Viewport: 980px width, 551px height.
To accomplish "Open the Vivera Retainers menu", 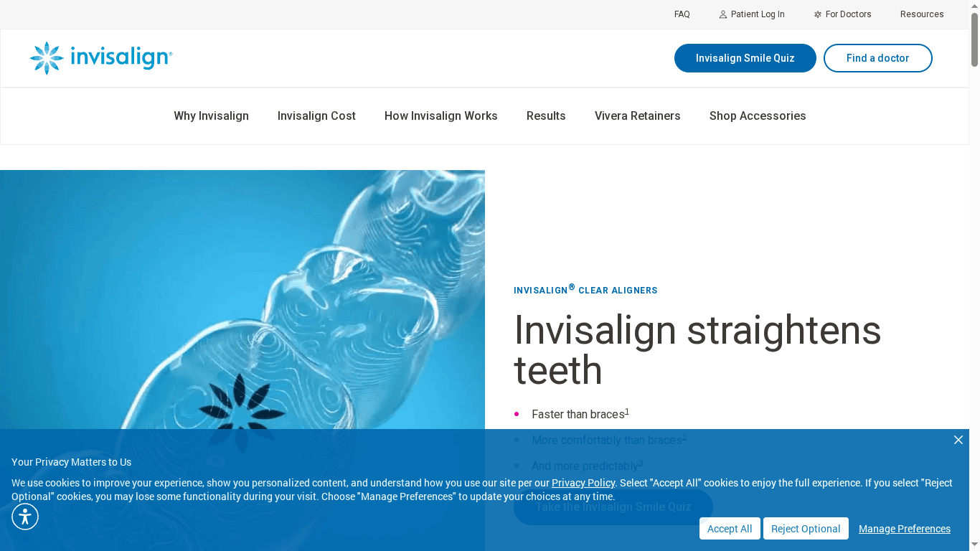I will (638, 116).
